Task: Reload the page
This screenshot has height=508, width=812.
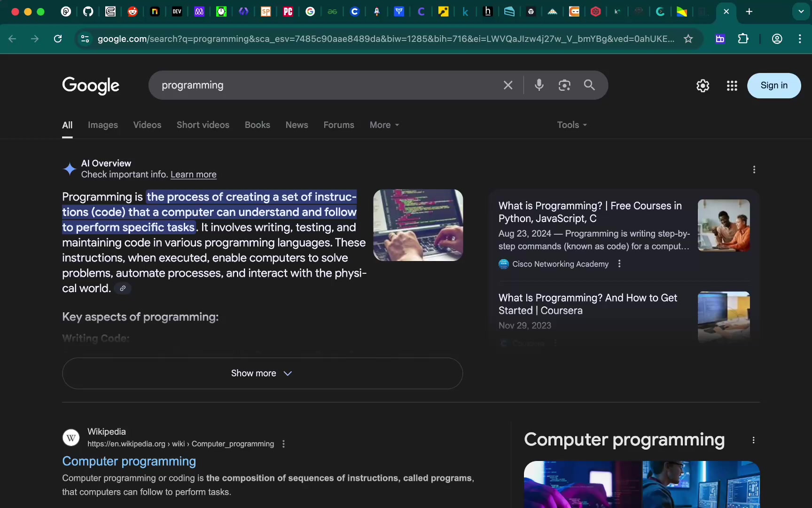Action: (58, 39)
